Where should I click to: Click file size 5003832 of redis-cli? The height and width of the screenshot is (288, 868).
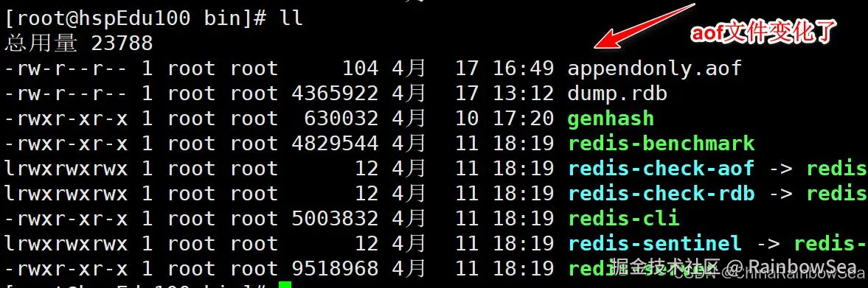pyautogui.click(x=336, y=218)
